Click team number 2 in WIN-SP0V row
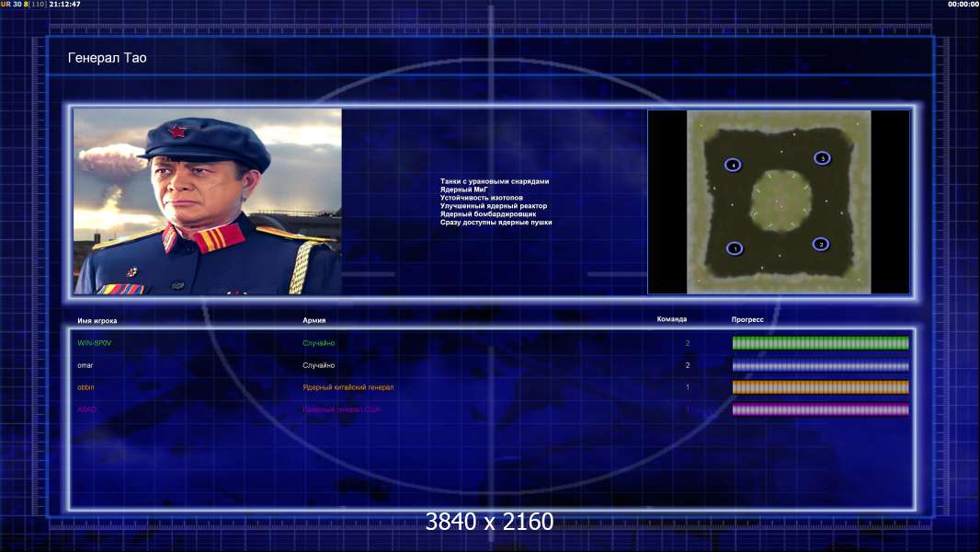The height and width of the screenshot is (552, 980). (688, 343)
